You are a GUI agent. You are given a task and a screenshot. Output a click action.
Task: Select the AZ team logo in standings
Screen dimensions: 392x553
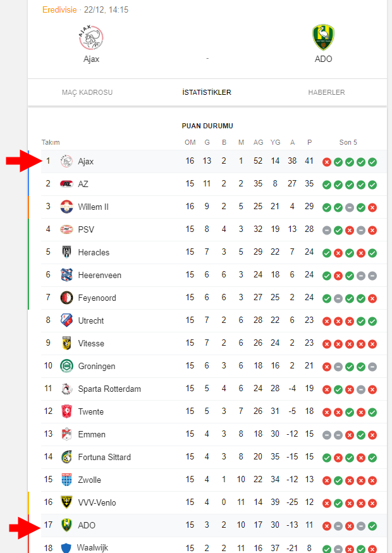[66, 184]
